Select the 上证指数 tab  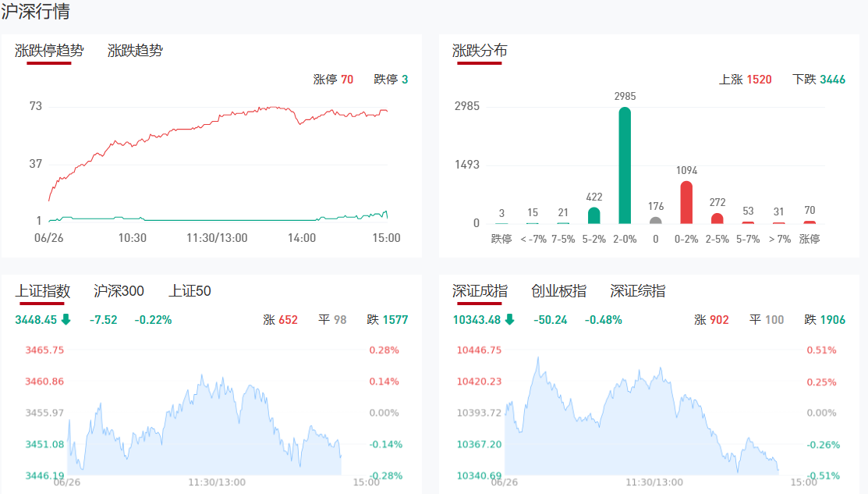coord(44,291)
